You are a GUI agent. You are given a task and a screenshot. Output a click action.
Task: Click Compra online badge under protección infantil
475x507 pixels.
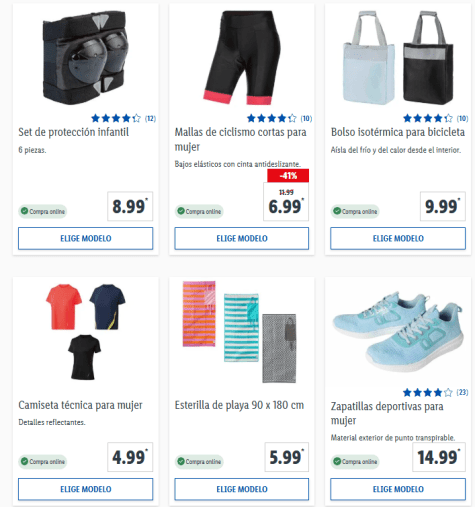click(x=43, y=211)
